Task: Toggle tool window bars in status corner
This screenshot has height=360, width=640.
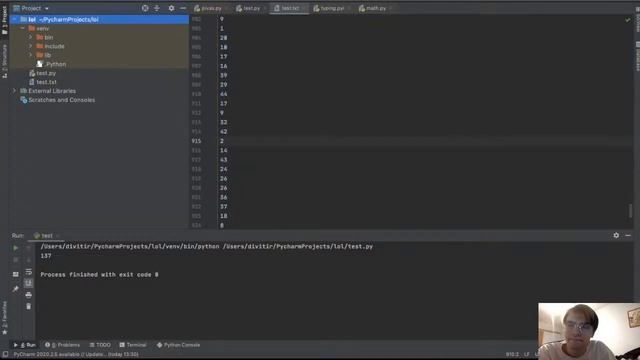Action: 5,354
